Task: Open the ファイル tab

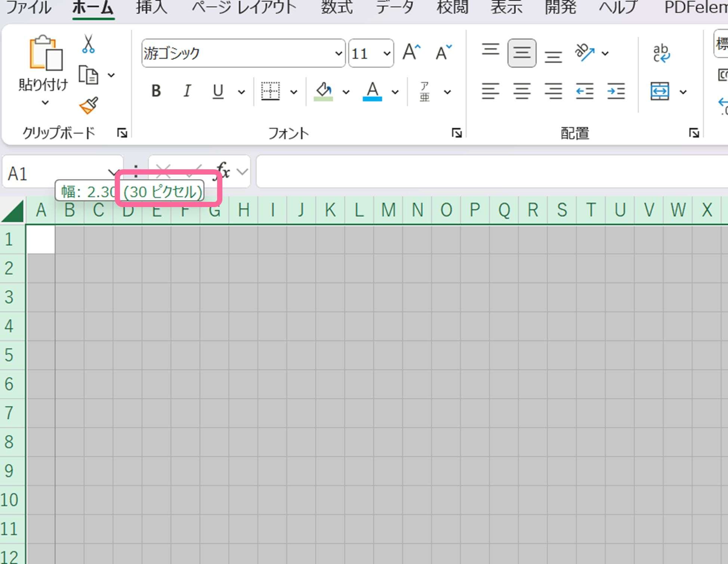Action: (28, 7)
